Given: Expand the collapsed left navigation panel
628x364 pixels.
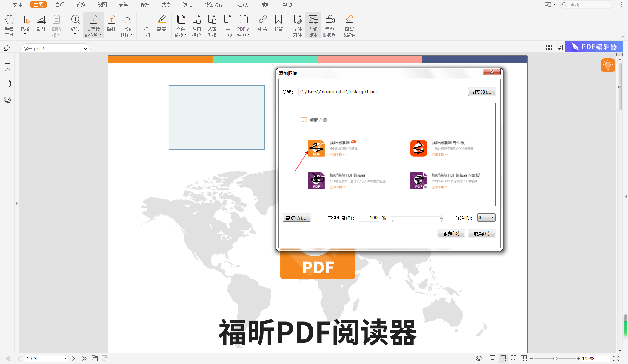Looking at the screenshot, I should tap(17, 203).
